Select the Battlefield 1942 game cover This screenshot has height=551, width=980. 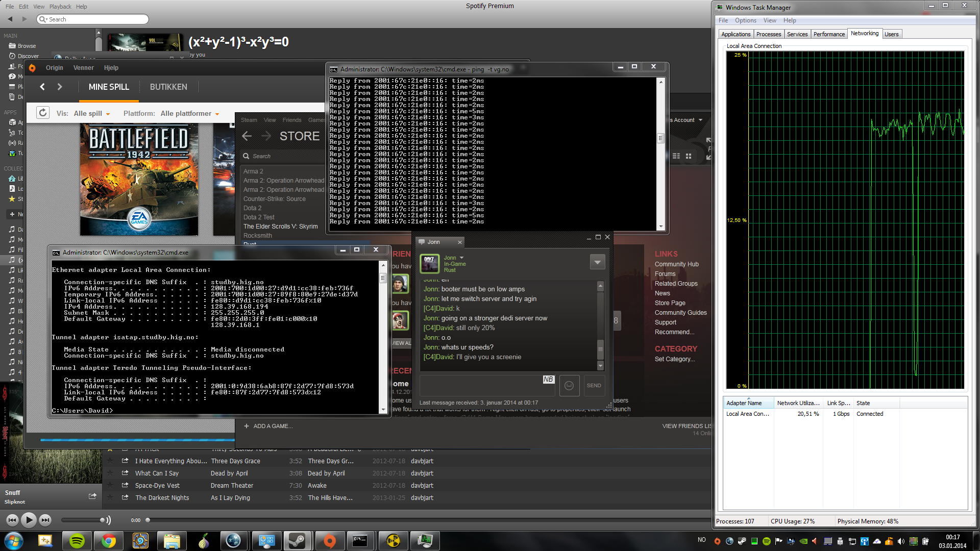tap(139, 180)
